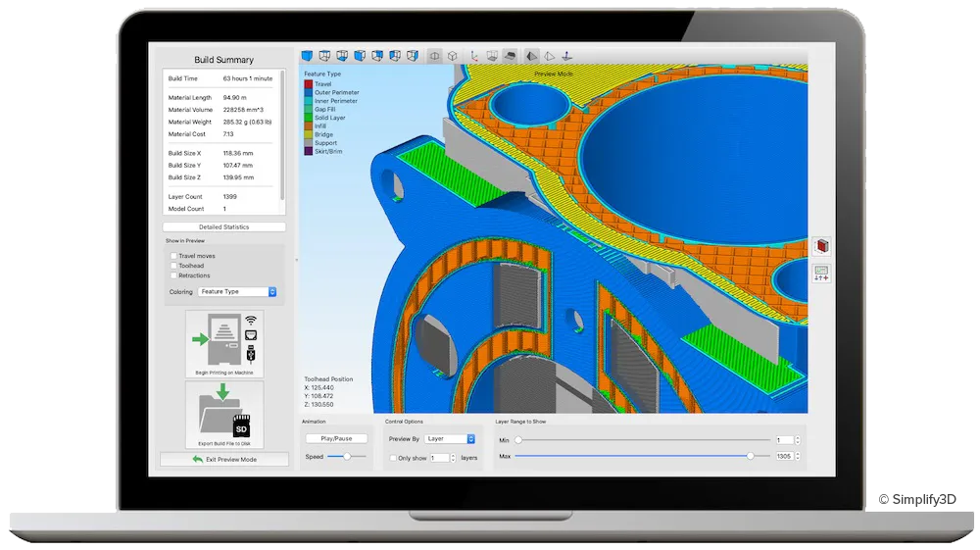Click the Max layer value stepper arrows

tap(798, 456)
